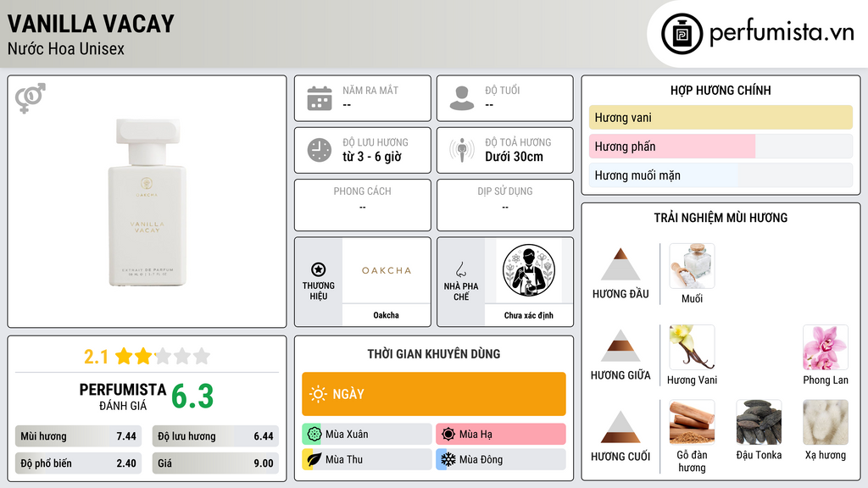Click the Oakcha brand name label
This screenshot has width=868, height=488.
pos(386,315)
